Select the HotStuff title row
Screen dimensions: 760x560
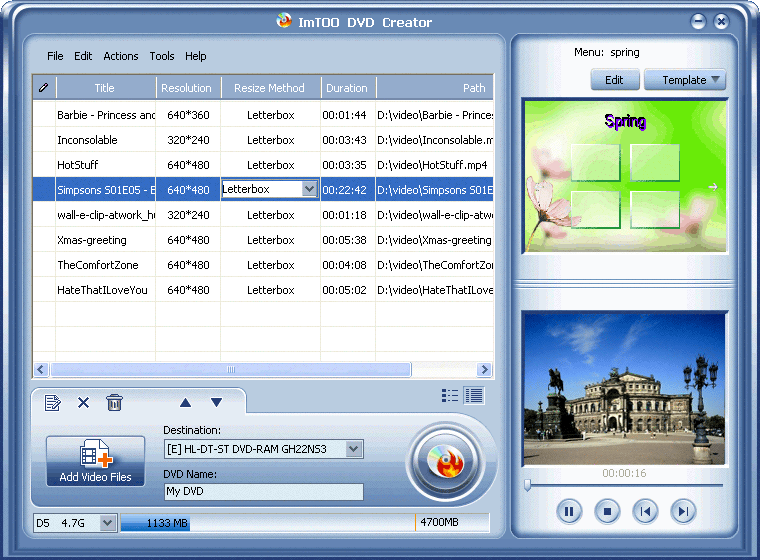263,165
